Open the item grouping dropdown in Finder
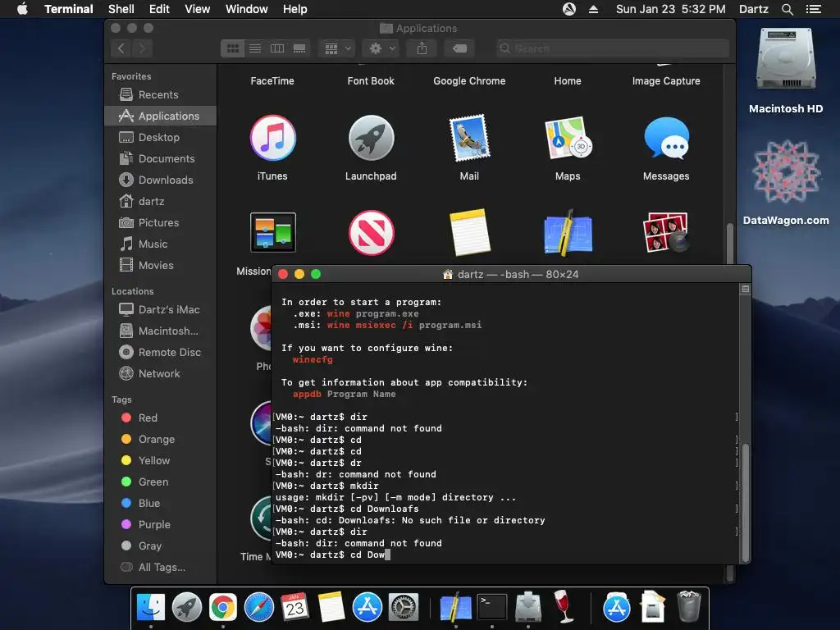Viewport: 840px width, 630px height. 337,48
